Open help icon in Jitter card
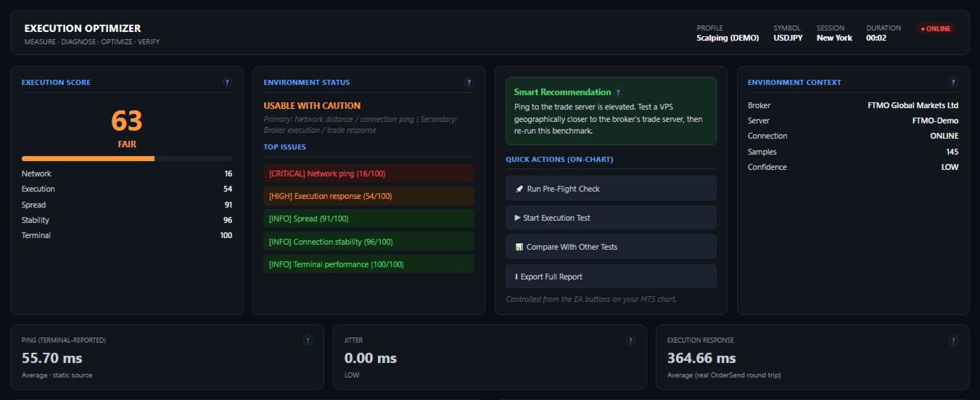The image size is (980, 400). click(x=630, y=340)
